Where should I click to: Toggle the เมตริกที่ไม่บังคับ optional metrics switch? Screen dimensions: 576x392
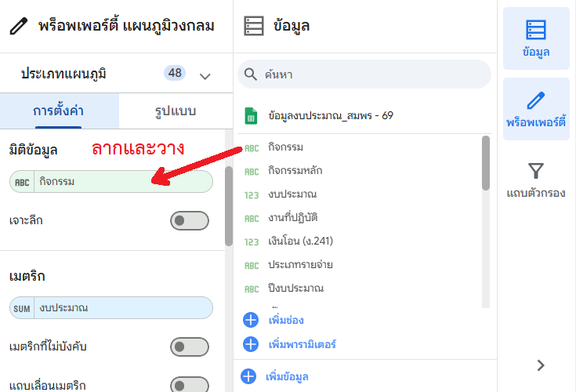pyautogui.click(x=190, y=347)
